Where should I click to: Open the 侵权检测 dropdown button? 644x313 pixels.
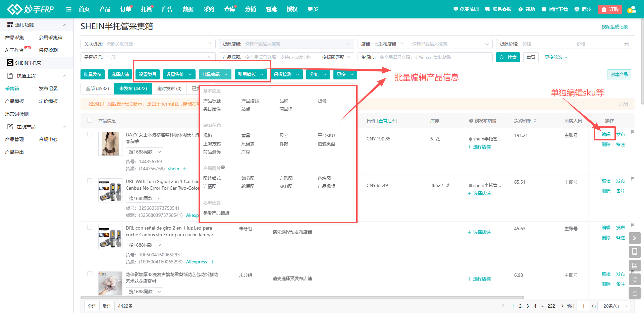click(x=286, y=74)
